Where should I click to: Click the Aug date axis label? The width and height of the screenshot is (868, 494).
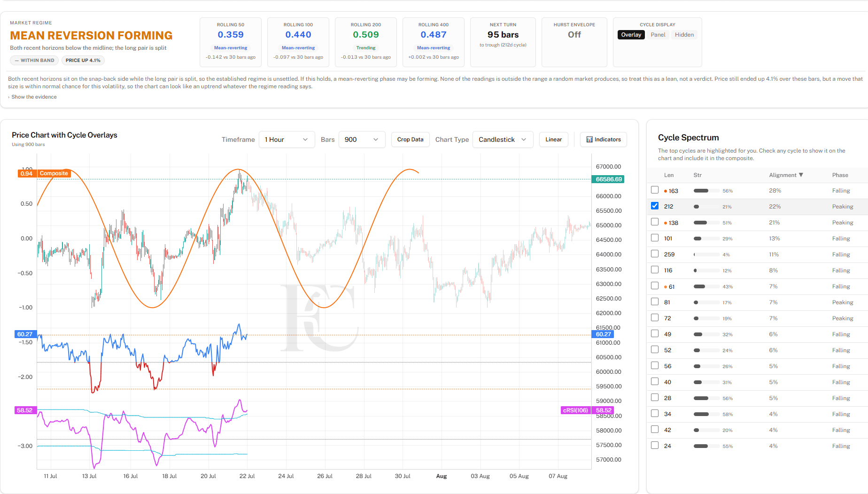pos(442,476)
